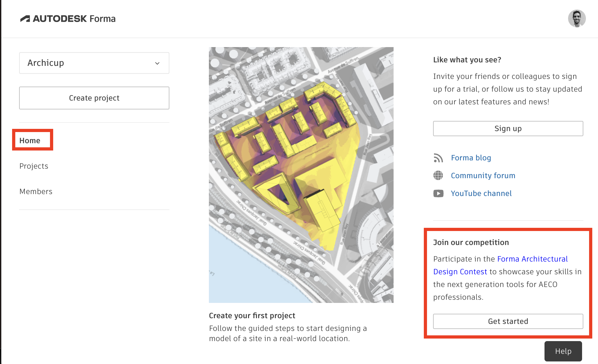Go to Projects in the sidebar
Viewport: 598px width, 364px height.
click(x=34, y=166)
